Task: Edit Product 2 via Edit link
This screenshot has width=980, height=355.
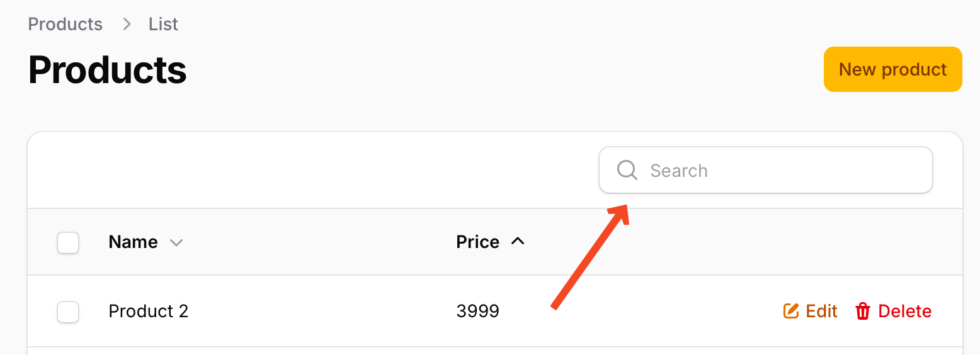Action: pos(811,311)
